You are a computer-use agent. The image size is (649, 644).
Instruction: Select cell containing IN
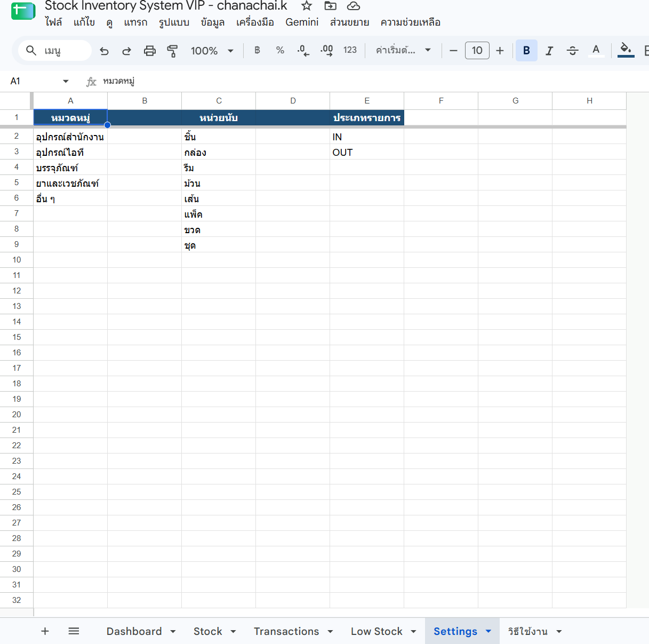point(367,137)
